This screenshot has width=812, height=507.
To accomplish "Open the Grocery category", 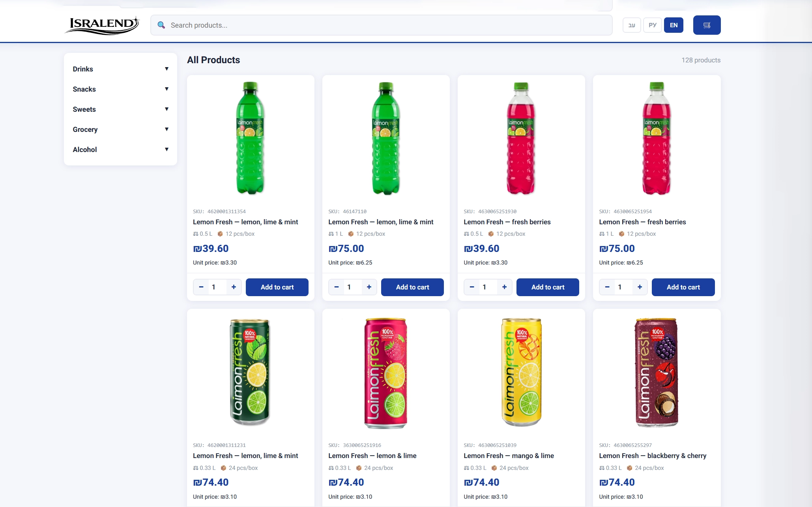I will (120, 130).
